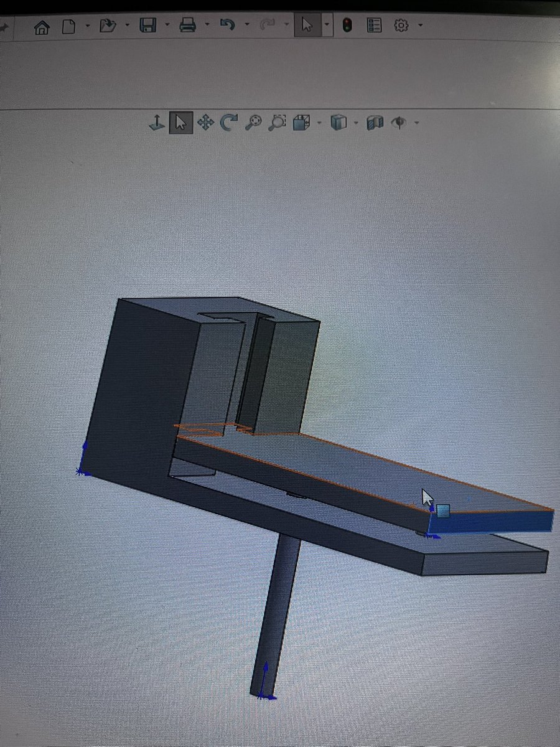
Task: Activate Zoom to Area tool
Action: (x=277, y=122)
